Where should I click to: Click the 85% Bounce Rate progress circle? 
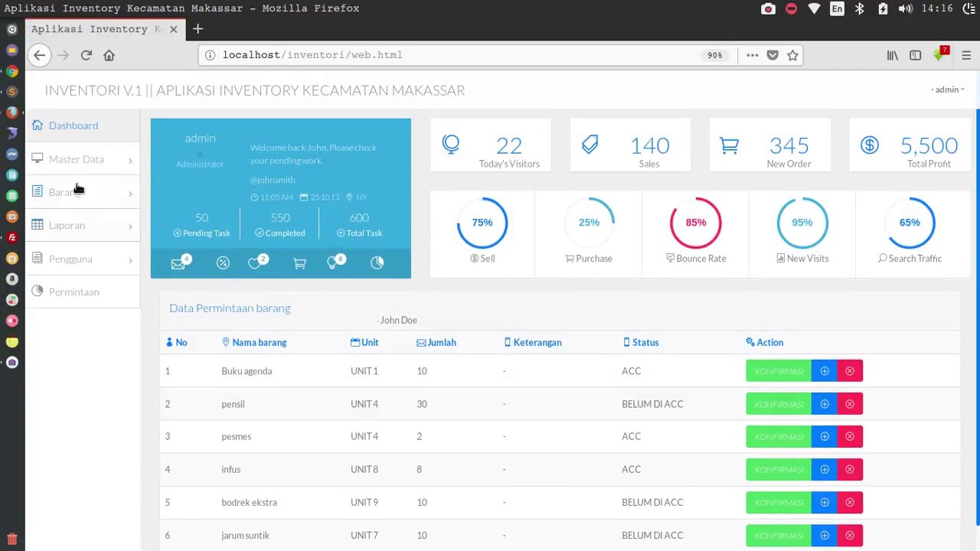pyautogui.click(x=695, y=223)
